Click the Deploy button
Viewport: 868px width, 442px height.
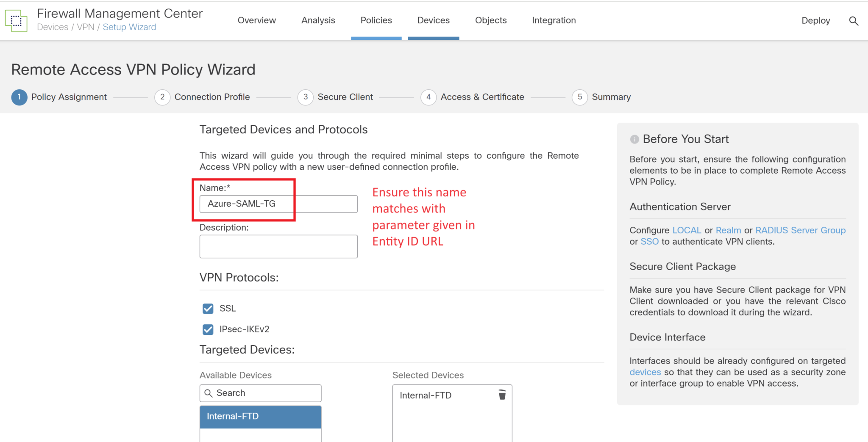pos(815,20)
